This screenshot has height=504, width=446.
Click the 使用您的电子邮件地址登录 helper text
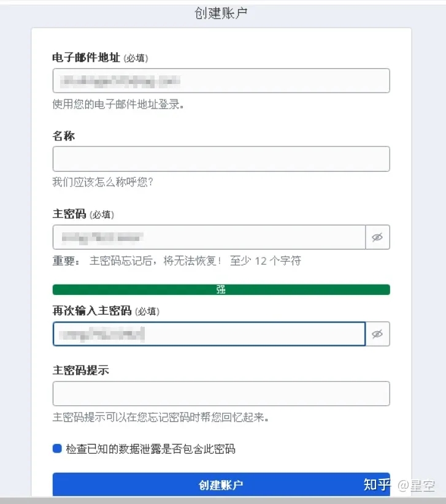tap(119, 104)
